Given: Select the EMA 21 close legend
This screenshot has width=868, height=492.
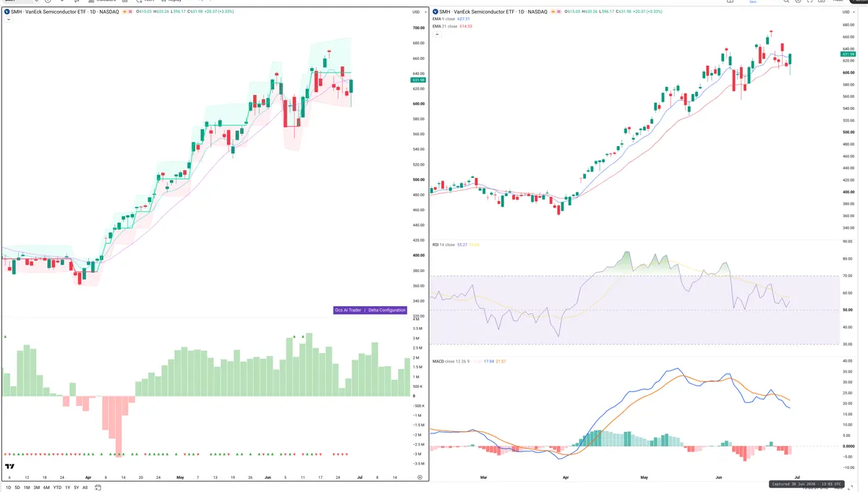Looking at the screenshot, I should point(444,26).
